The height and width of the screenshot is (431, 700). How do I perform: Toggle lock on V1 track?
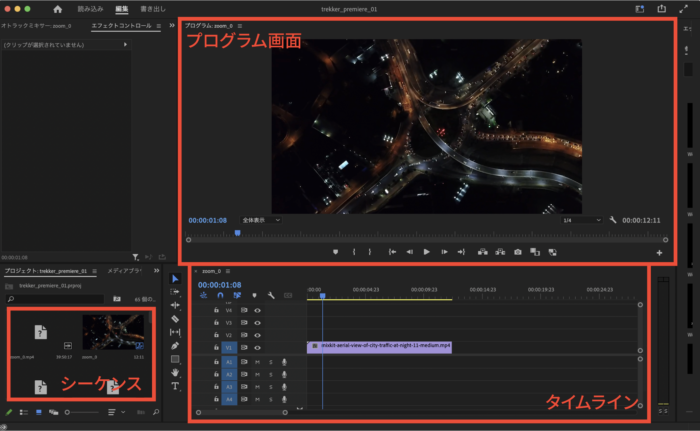(216, 347)
